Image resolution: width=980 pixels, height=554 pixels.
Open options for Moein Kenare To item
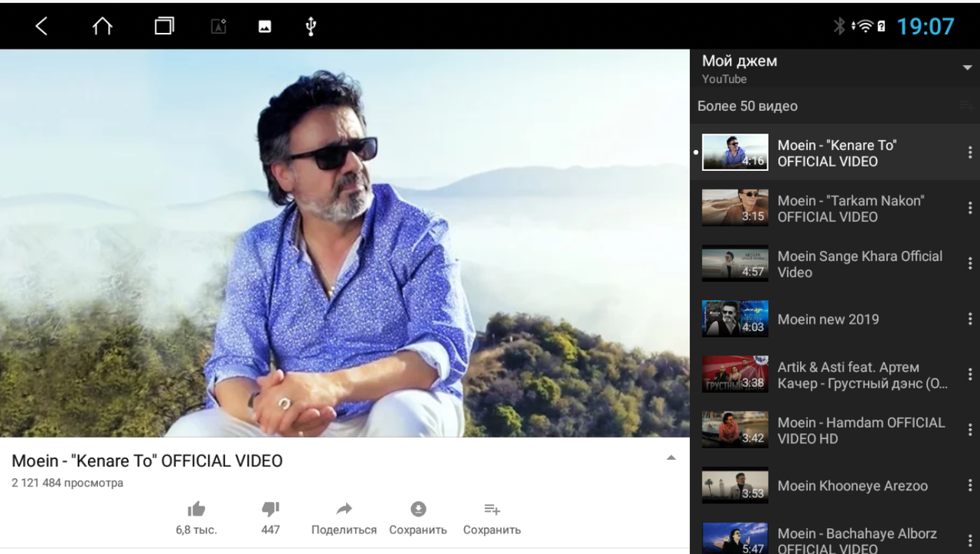(970, 152)
